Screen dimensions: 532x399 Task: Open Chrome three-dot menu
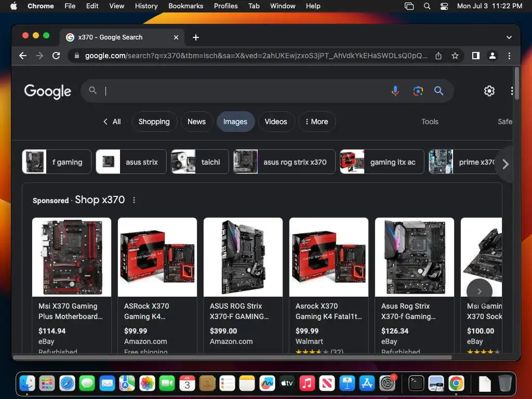(509, 56)
